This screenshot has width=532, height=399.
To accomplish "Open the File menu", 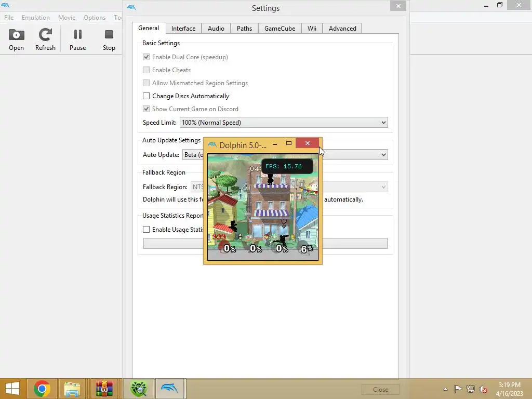I will pos(9,18).
